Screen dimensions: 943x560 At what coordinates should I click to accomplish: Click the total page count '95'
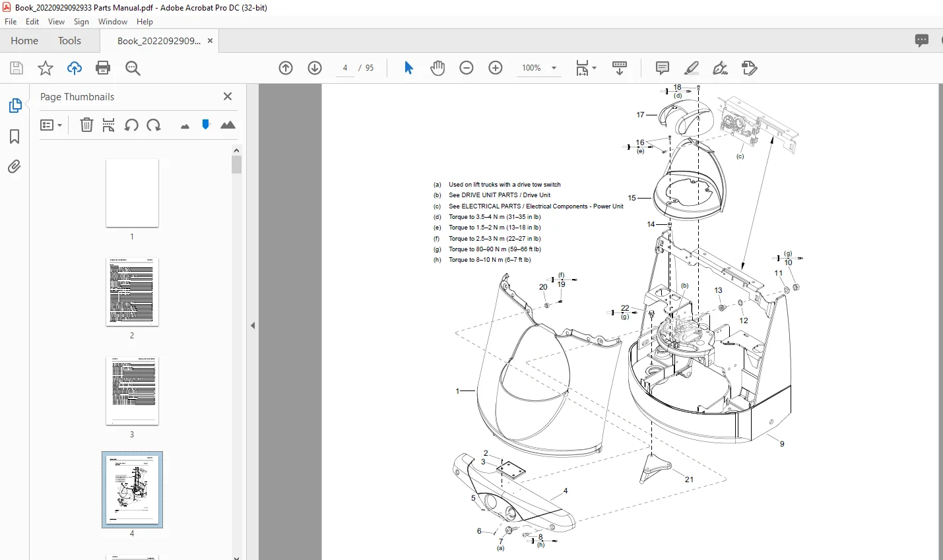(x=370, y=68)
